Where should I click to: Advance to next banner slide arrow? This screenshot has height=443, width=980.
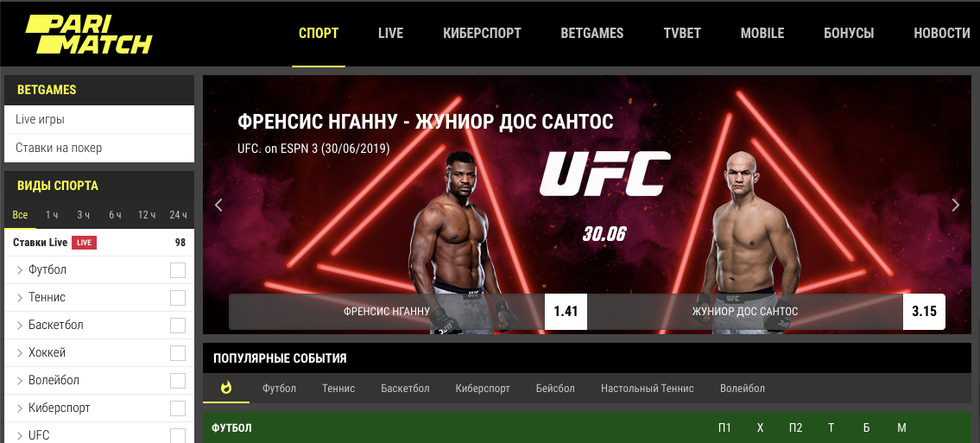click(x=955, y=205)
